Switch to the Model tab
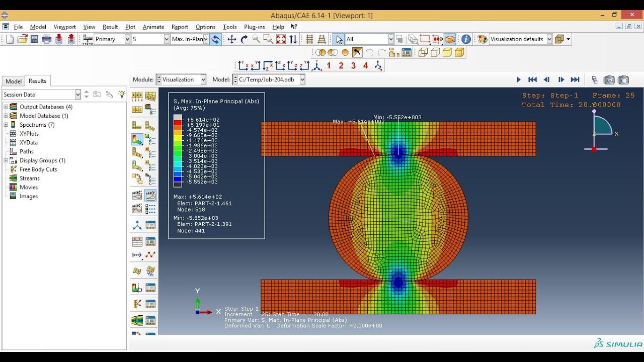Viewport: 644px width, 362px height. tap(14, 81)
